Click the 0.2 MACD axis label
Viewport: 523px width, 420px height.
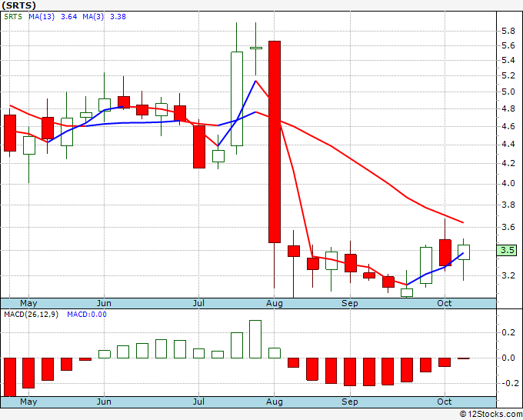click(x=508, y=332)
